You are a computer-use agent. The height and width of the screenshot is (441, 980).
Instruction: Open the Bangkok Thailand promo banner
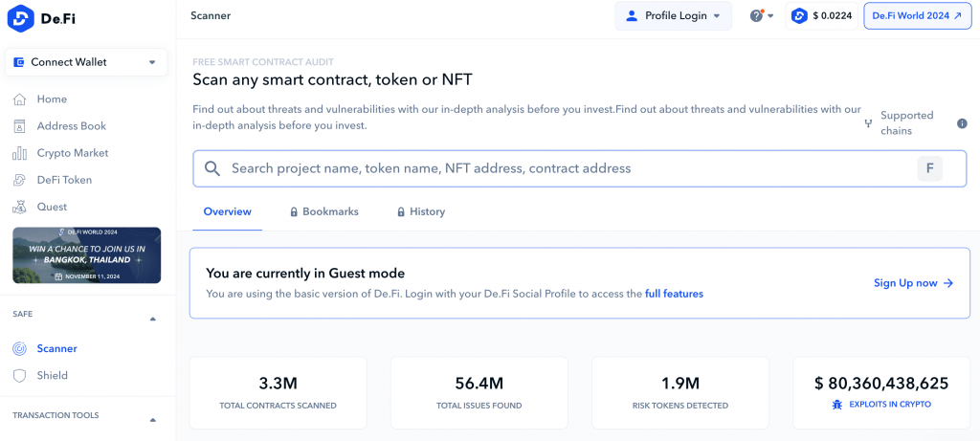point(86,255)
